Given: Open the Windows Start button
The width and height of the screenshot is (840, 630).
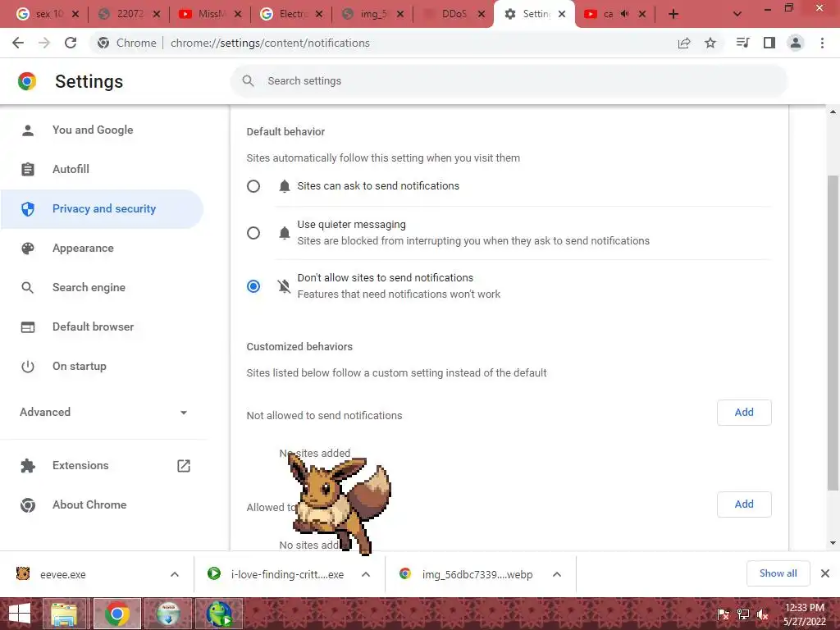Looking at the screenshot, I should pos(20,614).
